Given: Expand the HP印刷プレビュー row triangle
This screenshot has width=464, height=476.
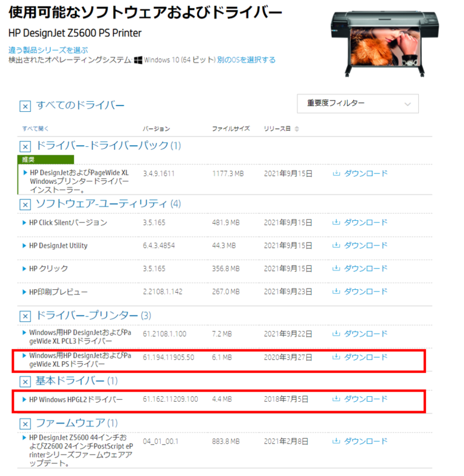Looking at the screenshot, I should click(24, 292).
